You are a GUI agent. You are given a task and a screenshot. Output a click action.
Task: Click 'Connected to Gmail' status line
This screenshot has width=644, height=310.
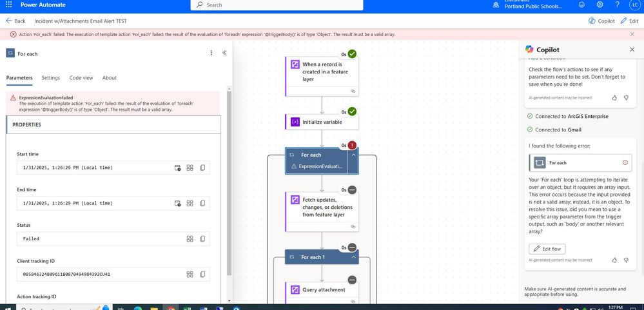pos(554,130)
